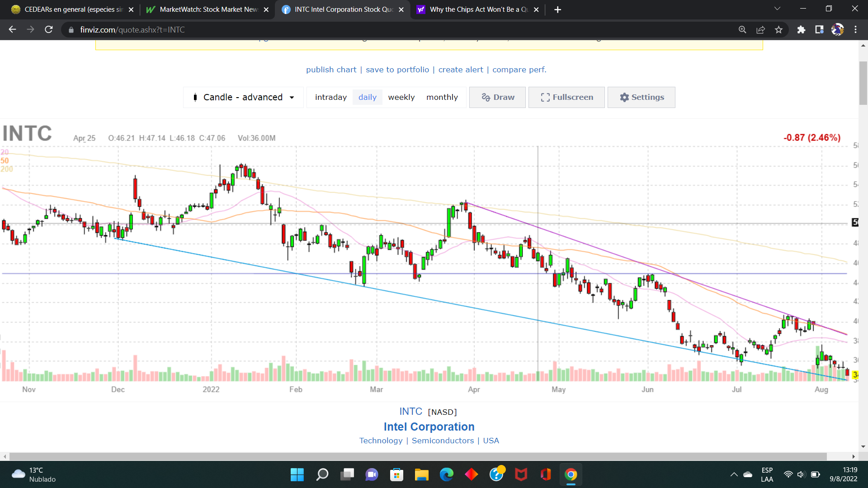Image resolution: width=868 pixels, height=488 pixels.
Task: Click the USA country link
Action: 491,441
